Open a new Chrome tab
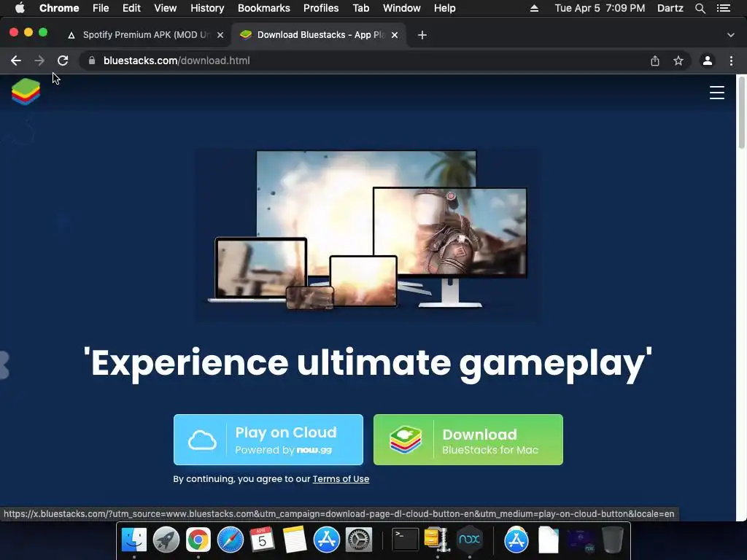Viewport: 747px width, 560px height. pos(422,35)
